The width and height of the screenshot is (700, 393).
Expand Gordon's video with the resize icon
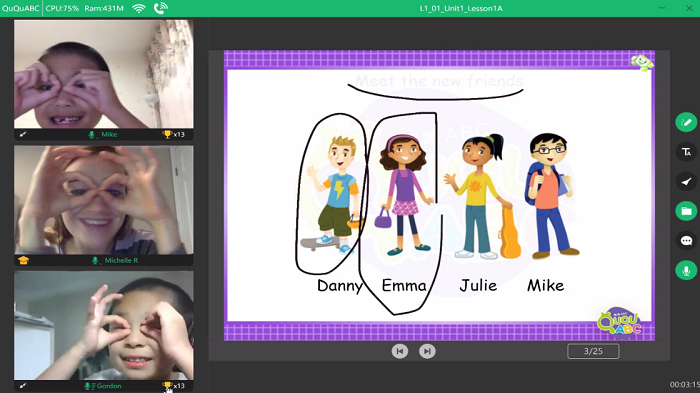click(x=23, y=385)
